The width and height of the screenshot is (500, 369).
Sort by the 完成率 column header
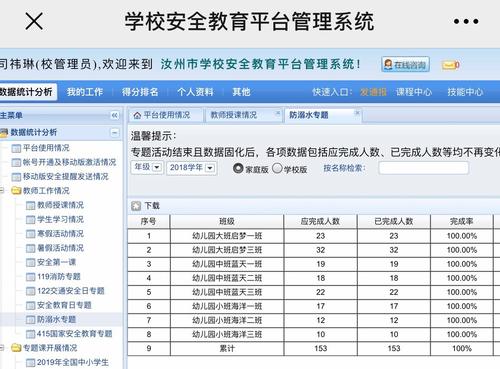click(462, 221)
